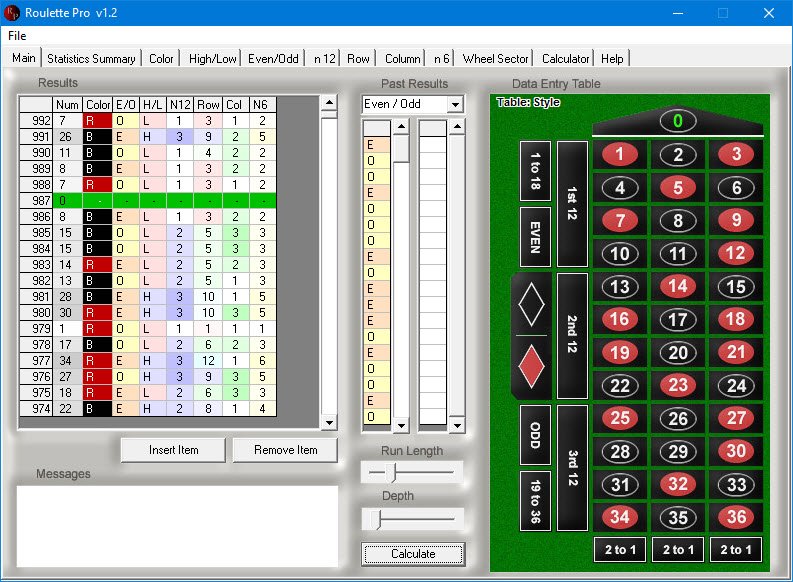This screenshot has width=793, height=582.
Task: Switch to the n 12 tab
Action: point(324,59)
